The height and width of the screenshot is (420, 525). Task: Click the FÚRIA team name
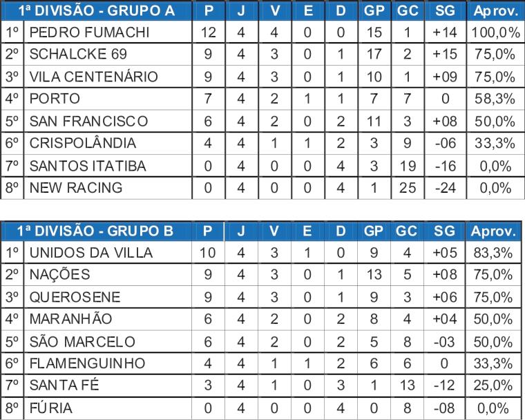51,408
